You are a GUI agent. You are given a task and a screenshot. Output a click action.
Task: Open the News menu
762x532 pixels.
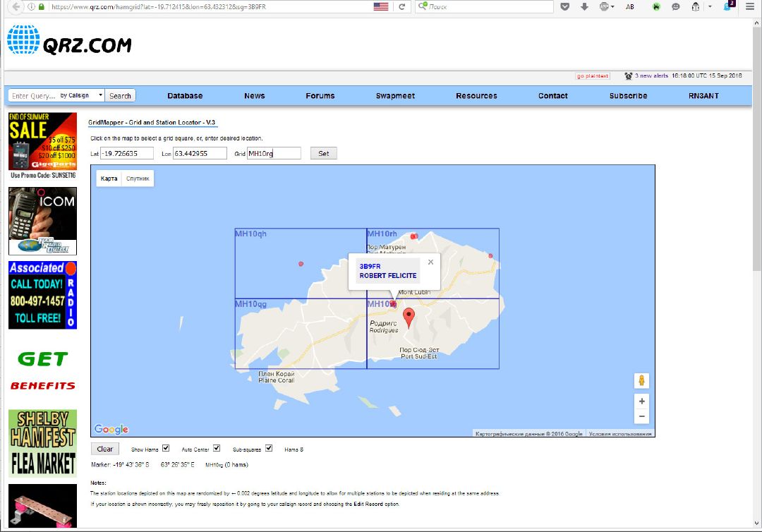point(254,96)
